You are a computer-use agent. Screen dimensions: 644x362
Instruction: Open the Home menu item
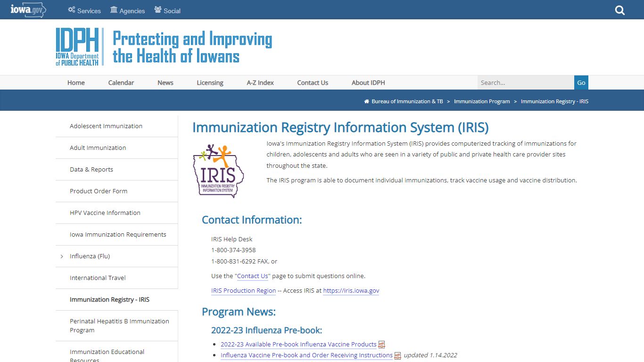(x=76, y=82)
